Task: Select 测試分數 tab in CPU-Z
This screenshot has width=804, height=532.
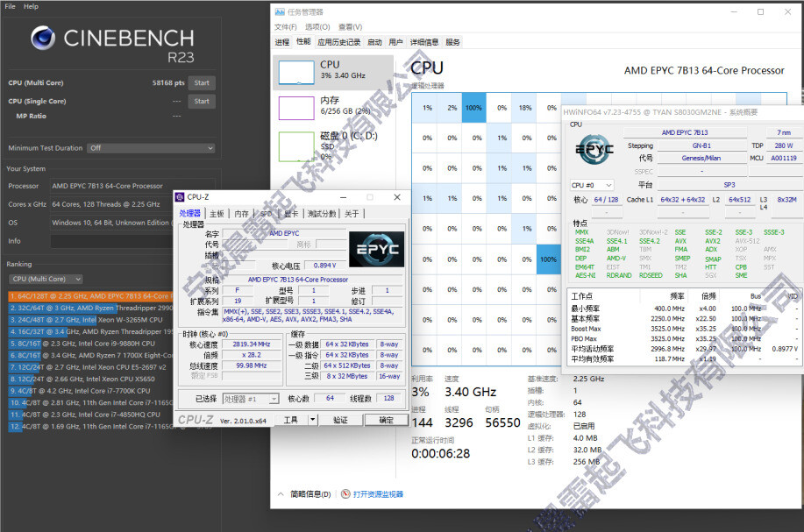Action: (322, 214)
